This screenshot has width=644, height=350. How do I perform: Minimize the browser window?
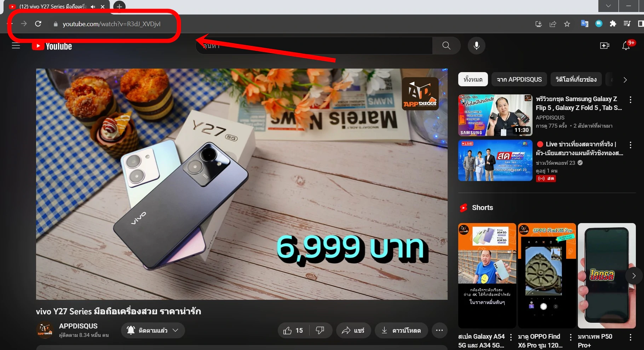click(x=628, y=6)
